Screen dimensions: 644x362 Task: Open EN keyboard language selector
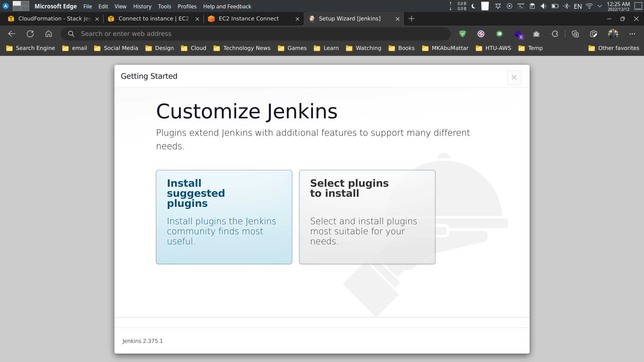click(578, 6)
